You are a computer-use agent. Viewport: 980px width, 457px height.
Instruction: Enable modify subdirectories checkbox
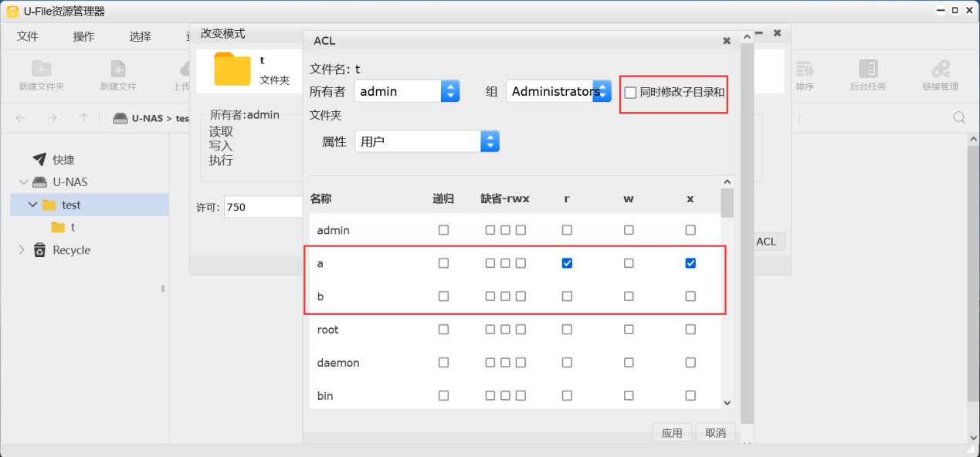click(x=630, y=93)
